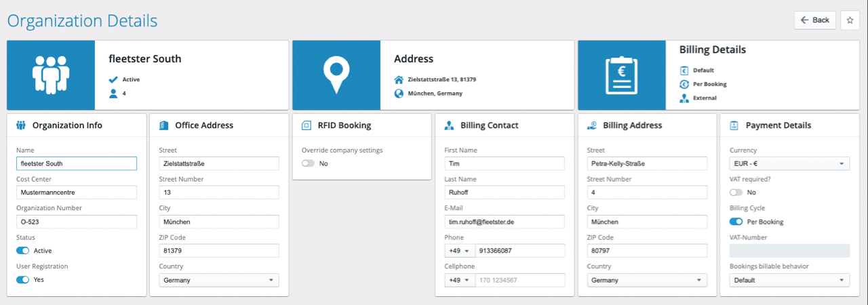Click the house icon beside Zielstattstraße 13
The height and width of the screenshot is (305, 868).
click(399, 79)
